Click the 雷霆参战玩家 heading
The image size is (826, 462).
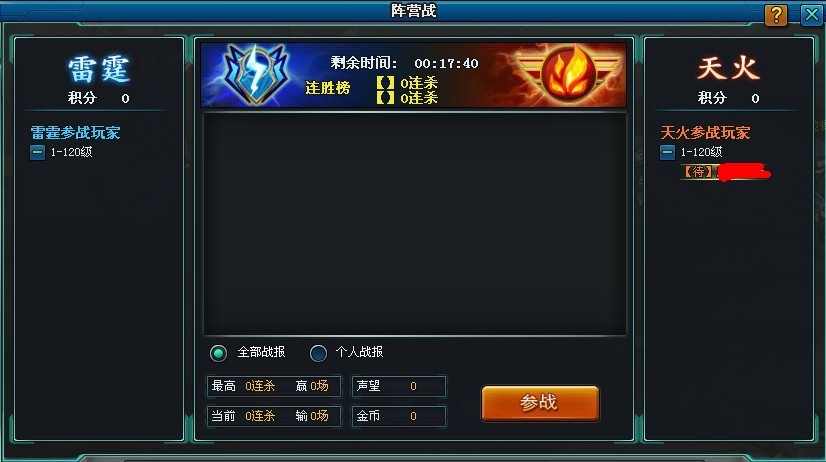pos(75,132)
